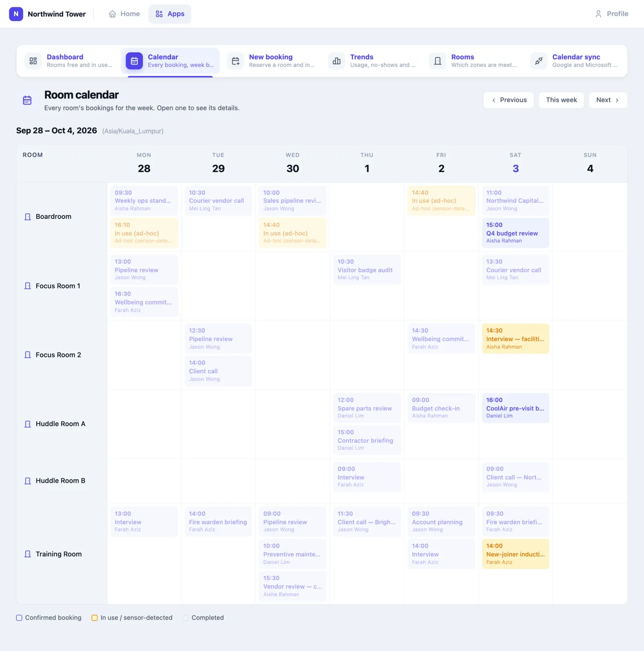The height and width of the screenshot is (651, 644).
Task: Open the 10:30 Visitor badge audit booking
Action: tap(367, 270)
